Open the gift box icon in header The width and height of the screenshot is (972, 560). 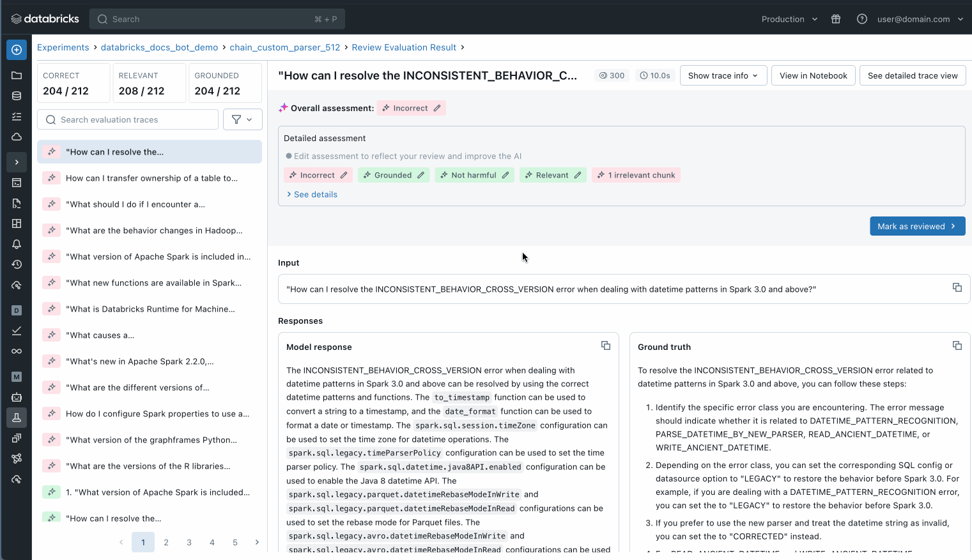[836, 19]
